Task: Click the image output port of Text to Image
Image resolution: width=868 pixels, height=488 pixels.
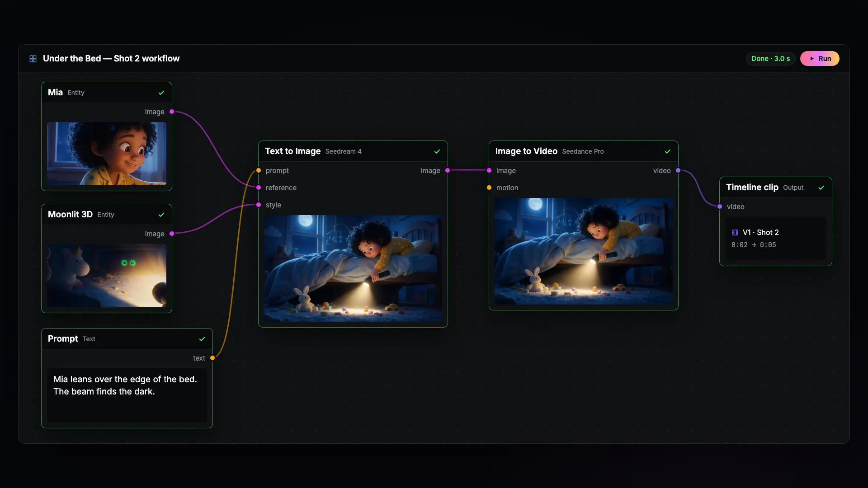Action: [448, 170]
